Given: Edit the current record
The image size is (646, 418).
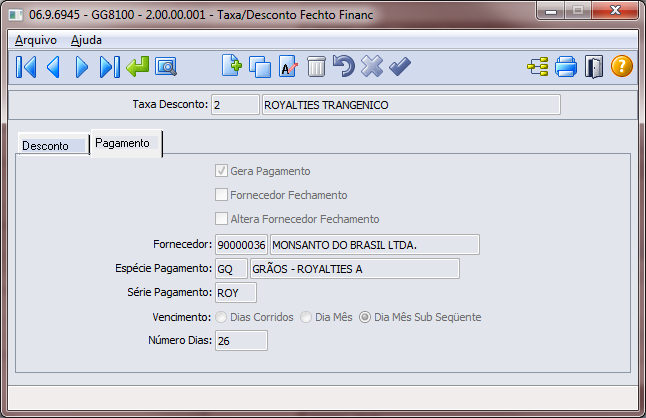Looking at the screenshot, I should pos(288,66).
